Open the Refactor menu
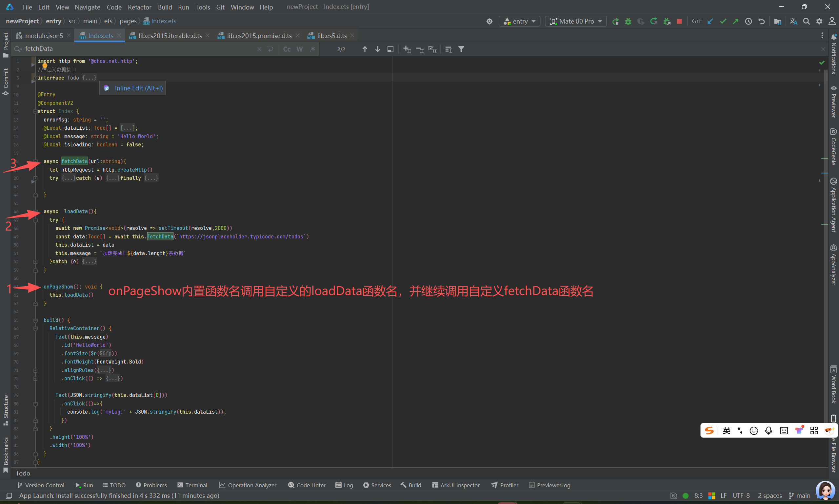Viewport: 839px width, 504px height. pos(139,7)
